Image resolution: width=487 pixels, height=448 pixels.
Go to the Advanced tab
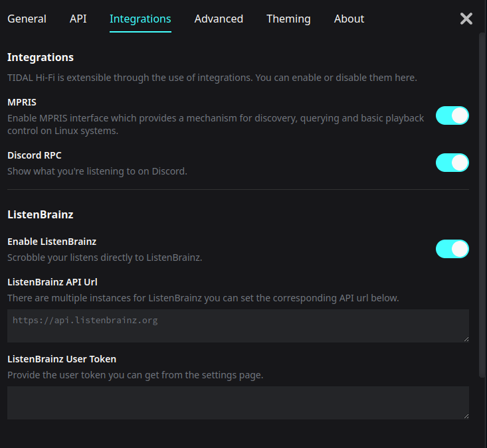click(219, 19)
